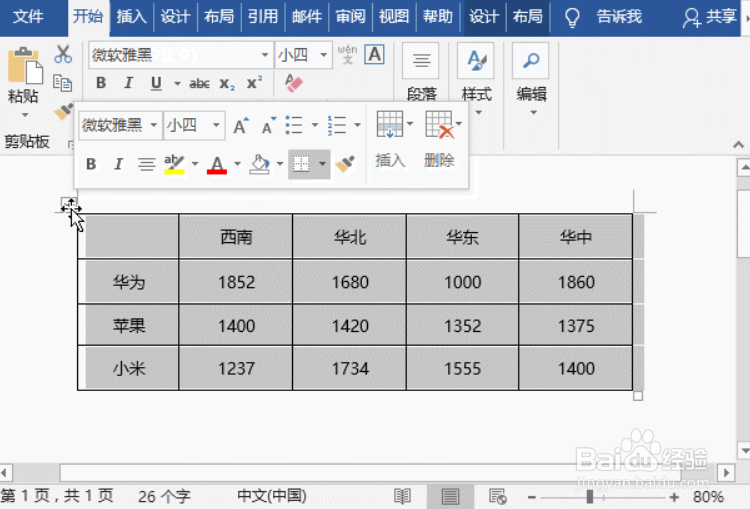Open the 文件 File tab
The width and height of the screenshot is (750, 509).
point(28,17)
